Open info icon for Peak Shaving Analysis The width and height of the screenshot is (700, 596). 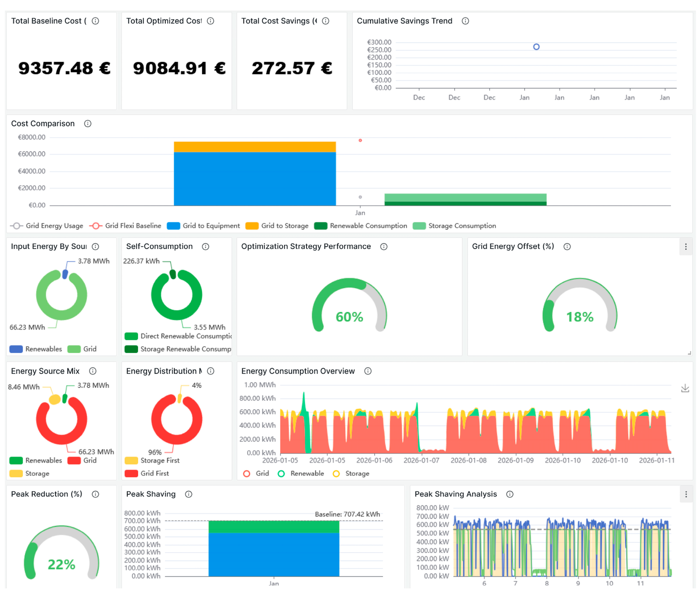pyautogui.click(x=510, y=494)
